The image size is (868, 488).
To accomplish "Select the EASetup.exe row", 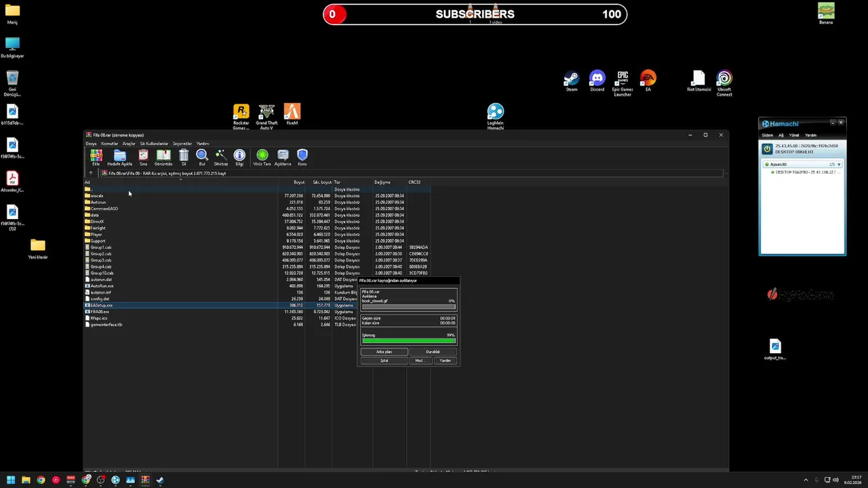I will [x=220, y=306].
